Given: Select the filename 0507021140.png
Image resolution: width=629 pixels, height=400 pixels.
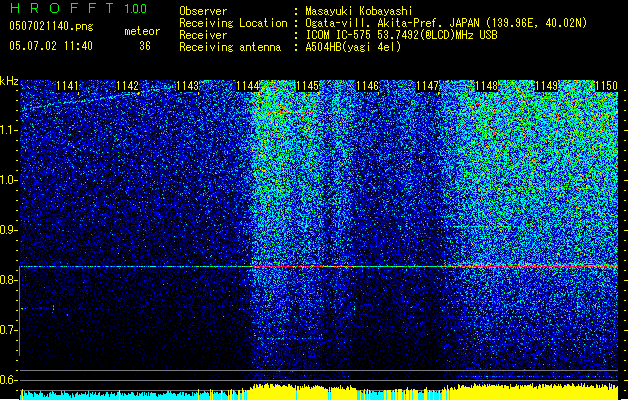Looking at the screenshot, I should 51,27.
